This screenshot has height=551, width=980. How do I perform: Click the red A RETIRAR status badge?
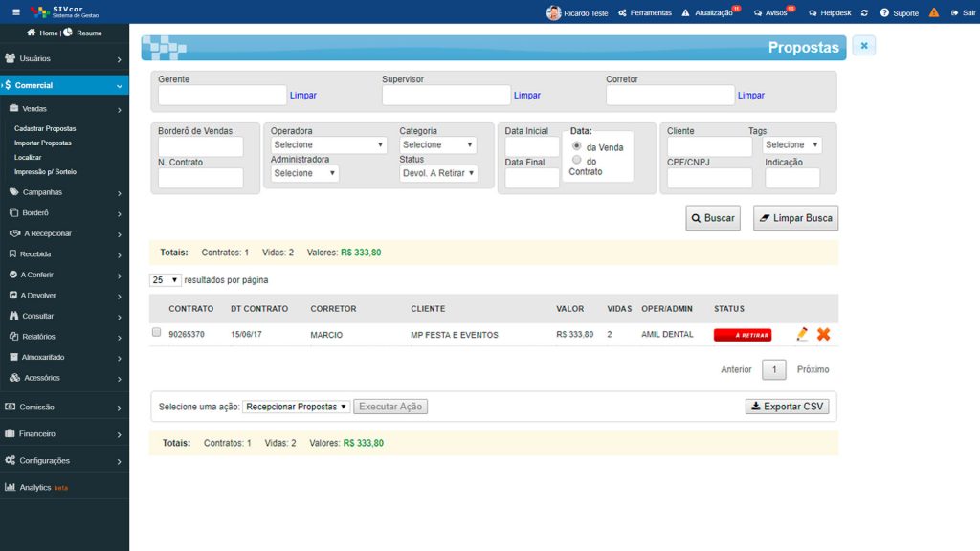(x=743, y=335)
